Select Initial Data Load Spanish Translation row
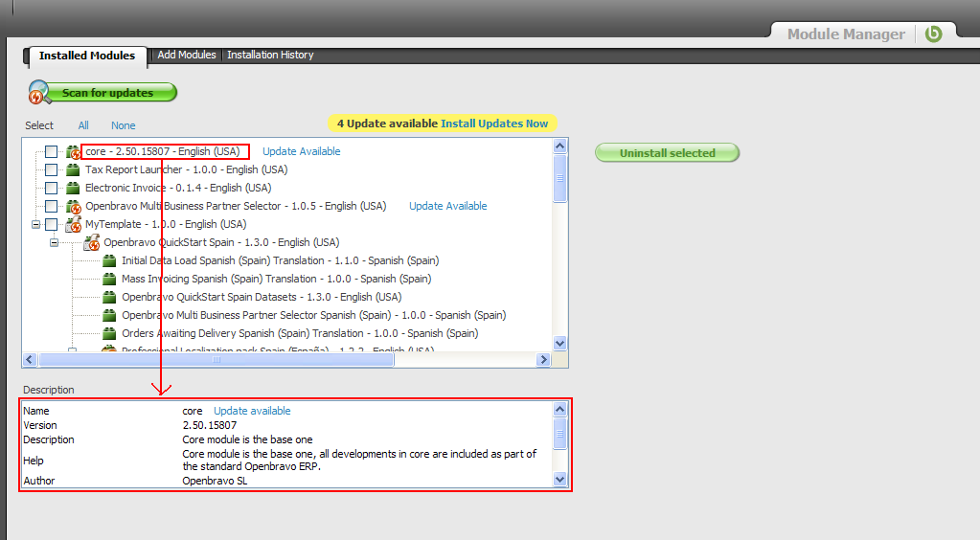980x540 pixels. [x=280, y=260]
